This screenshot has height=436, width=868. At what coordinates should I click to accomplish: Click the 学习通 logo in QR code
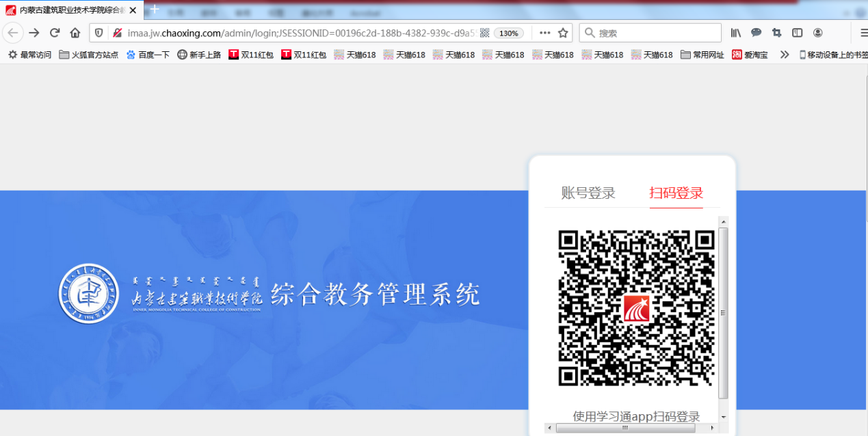point(637,308)
